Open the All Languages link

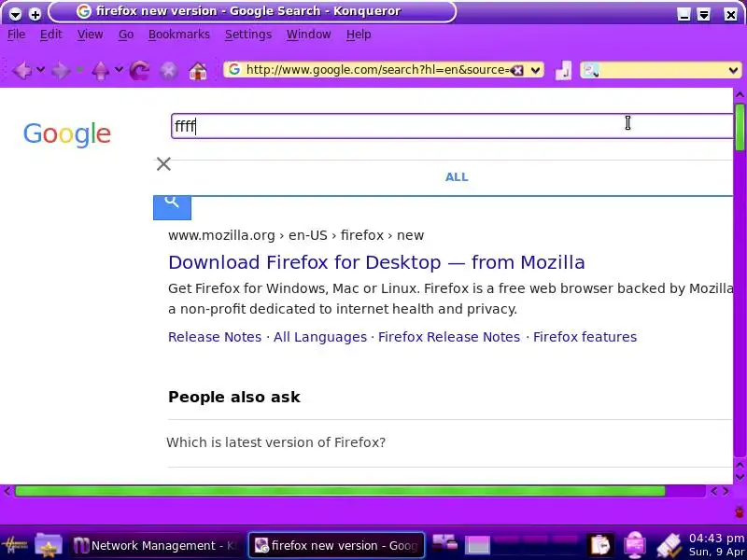[319, 337]
